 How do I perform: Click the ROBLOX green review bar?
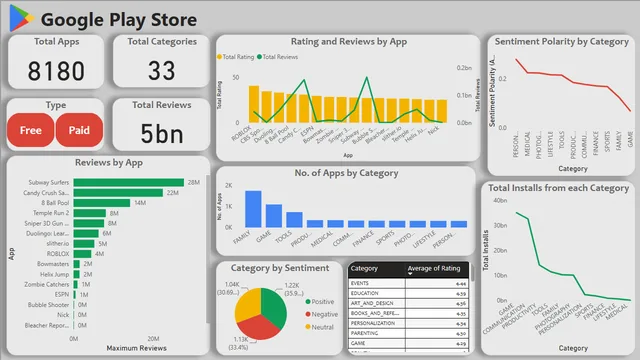82,254
